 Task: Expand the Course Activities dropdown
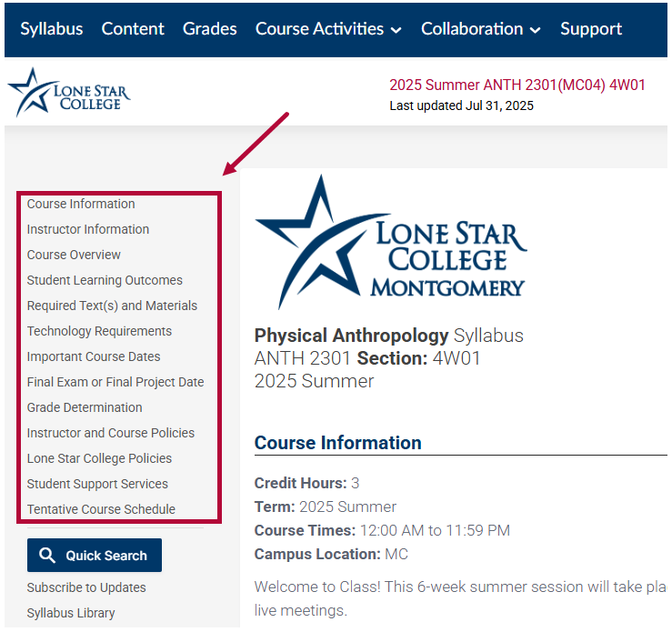click(328, 29)
